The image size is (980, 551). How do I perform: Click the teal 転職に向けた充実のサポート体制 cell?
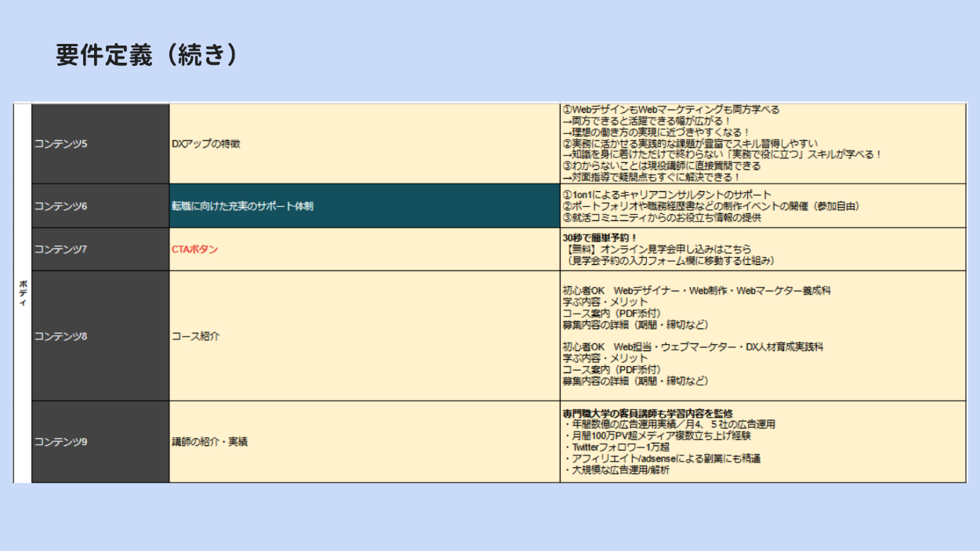(x=364, y=206)
